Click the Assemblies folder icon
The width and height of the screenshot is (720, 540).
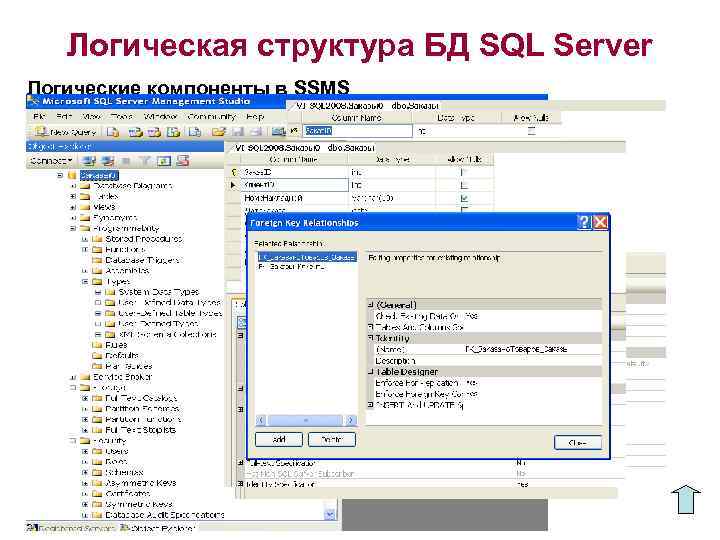[97, 270]
